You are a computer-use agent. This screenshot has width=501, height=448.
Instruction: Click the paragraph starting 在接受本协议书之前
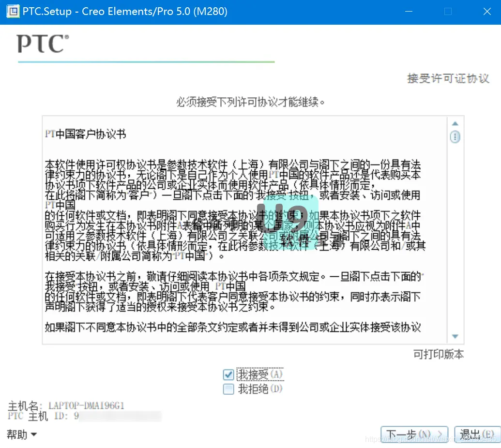coord(234,292)
